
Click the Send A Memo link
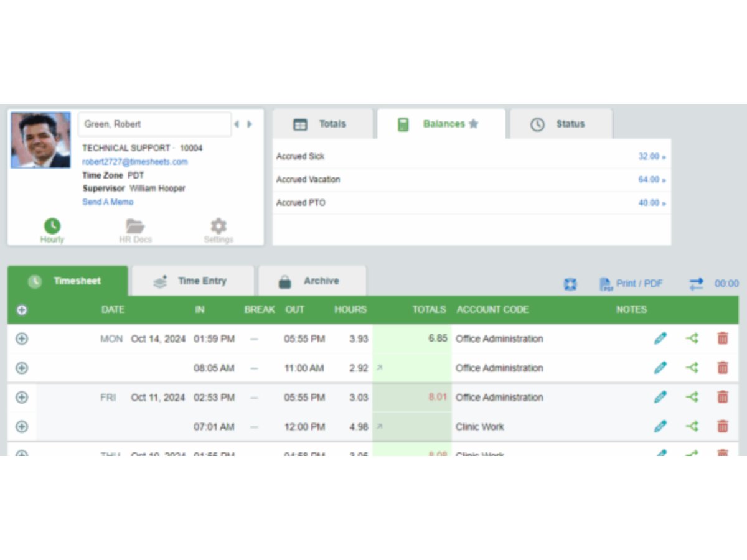click(x=107, y=202)
